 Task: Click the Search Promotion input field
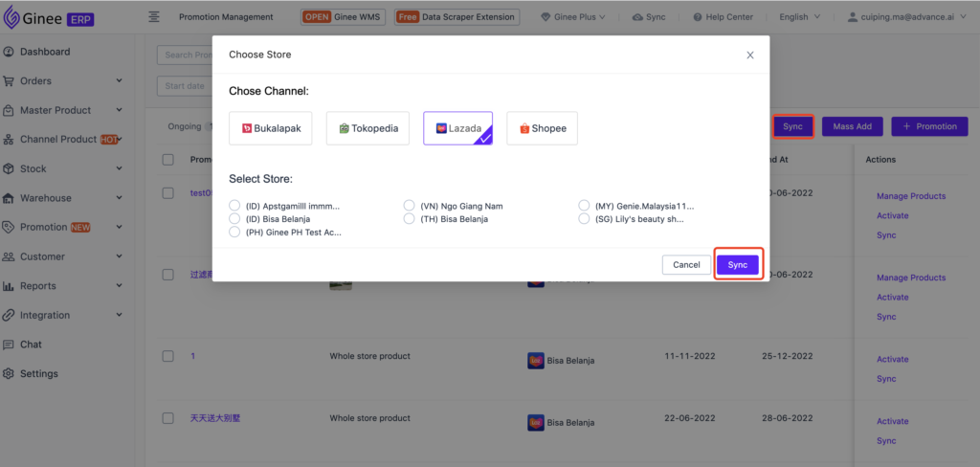[185, 55]
